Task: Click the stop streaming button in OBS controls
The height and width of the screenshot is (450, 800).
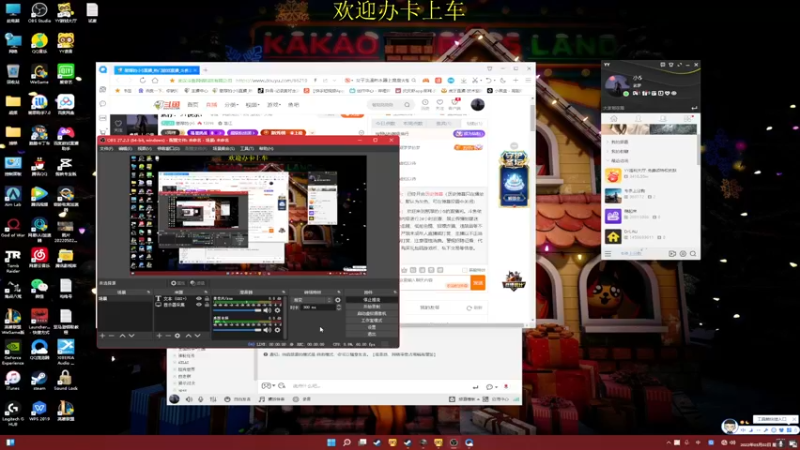Action: click(x=371, y=299)
